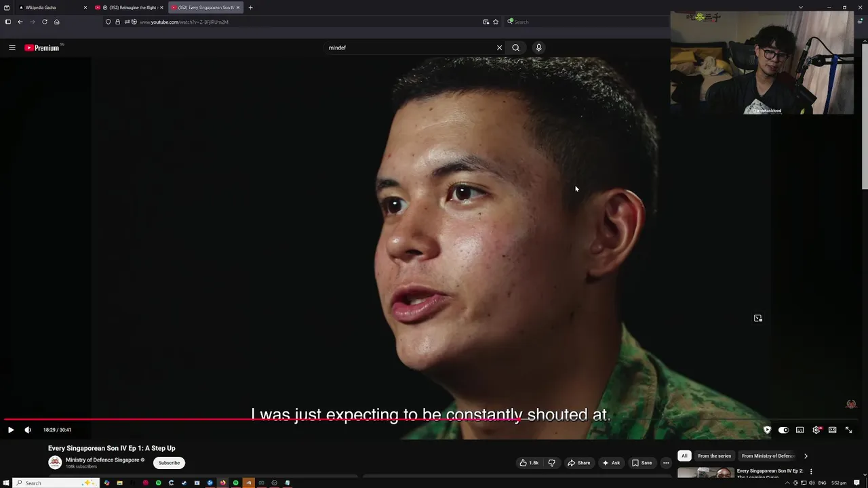Click the page's vertical scrollbar

865,115
